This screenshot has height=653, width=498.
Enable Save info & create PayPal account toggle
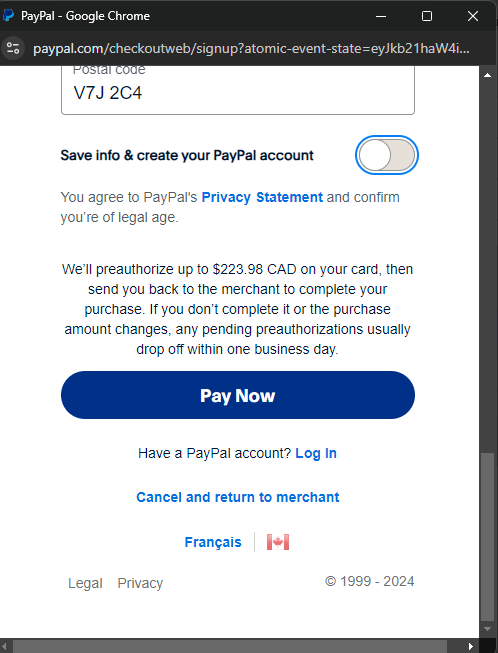coord(387,155)
